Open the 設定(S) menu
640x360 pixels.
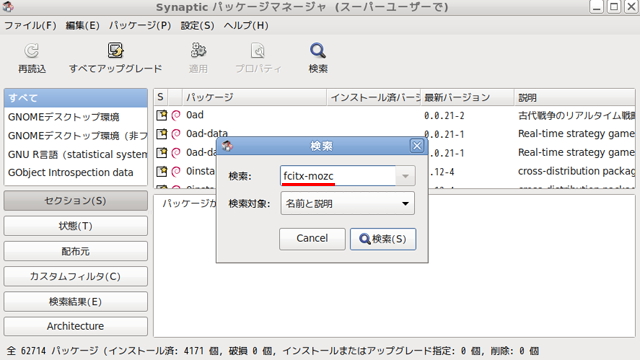click(198, 25)
